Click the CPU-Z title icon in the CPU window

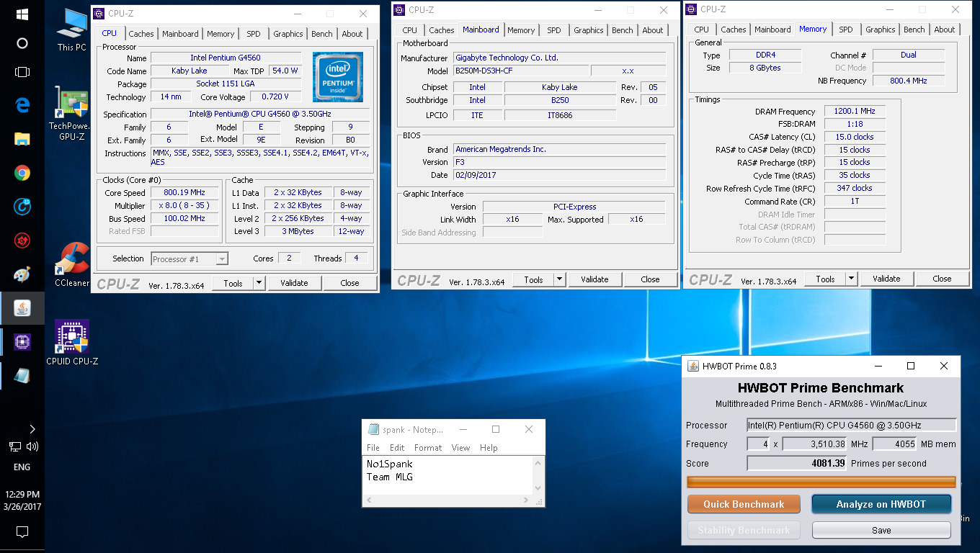(99, 14)
